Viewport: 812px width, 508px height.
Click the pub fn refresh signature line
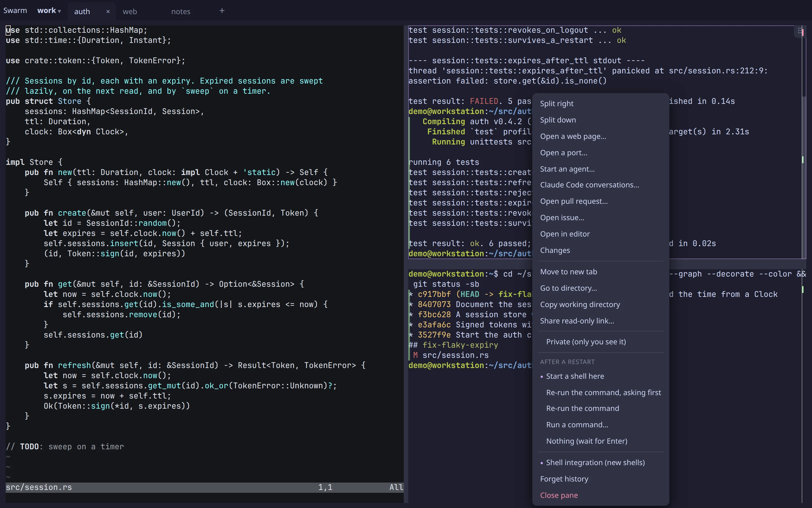(195, 365)
